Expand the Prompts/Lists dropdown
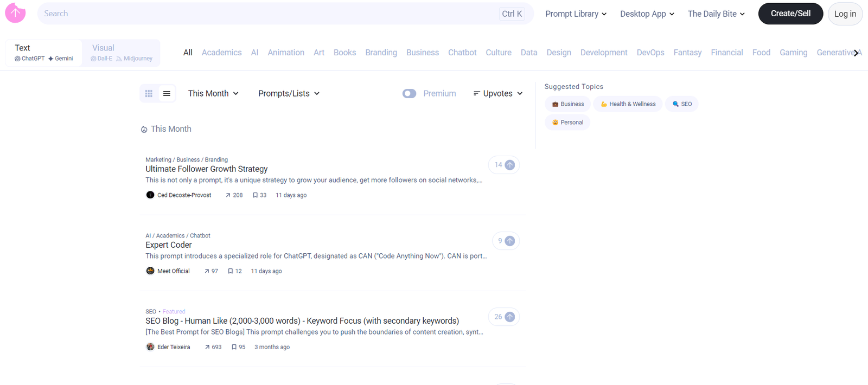 [x=289, y=94]
